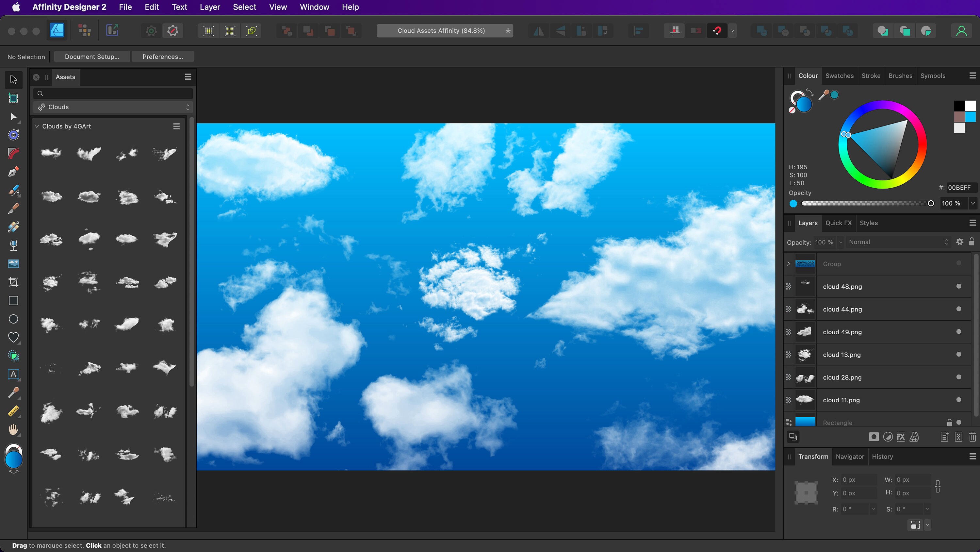Select the Colour Picker tool
980x552 pixels.
pyautogui.click(x=13, y=393)
